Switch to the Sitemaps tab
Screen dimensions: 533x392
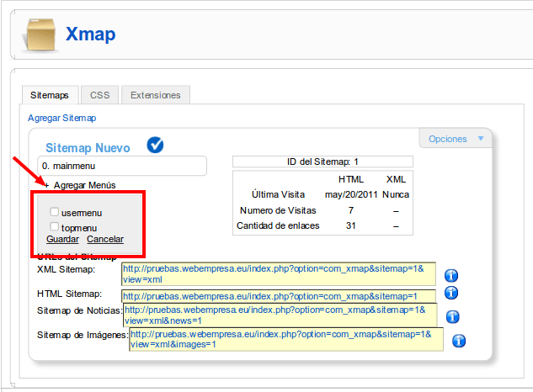click(50, 95)
